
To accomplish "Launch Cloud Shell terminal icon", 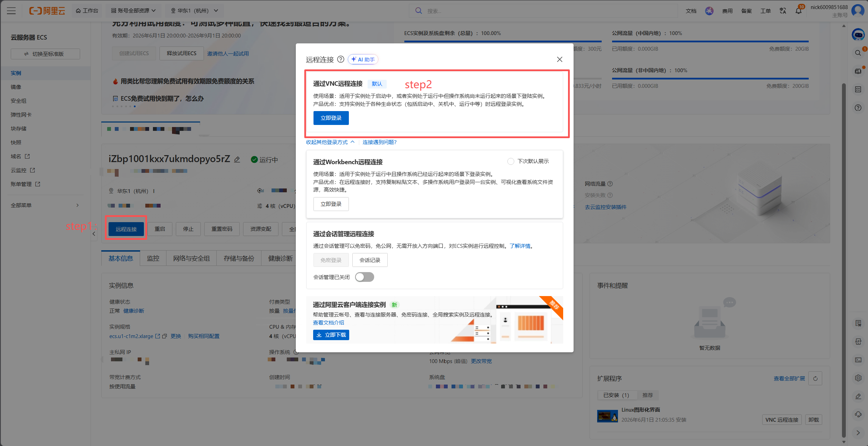I will [858, 360].
